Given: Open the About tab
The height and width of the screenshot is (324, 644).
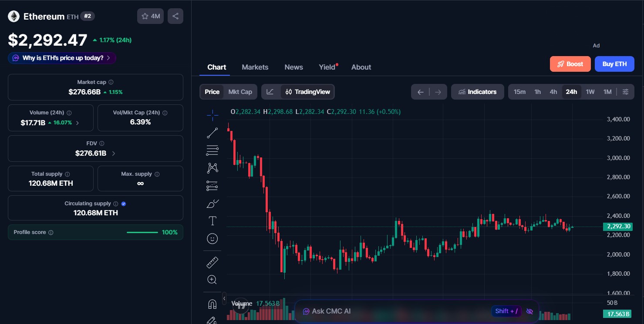Looking at the screenshot, I should point(361,67).
